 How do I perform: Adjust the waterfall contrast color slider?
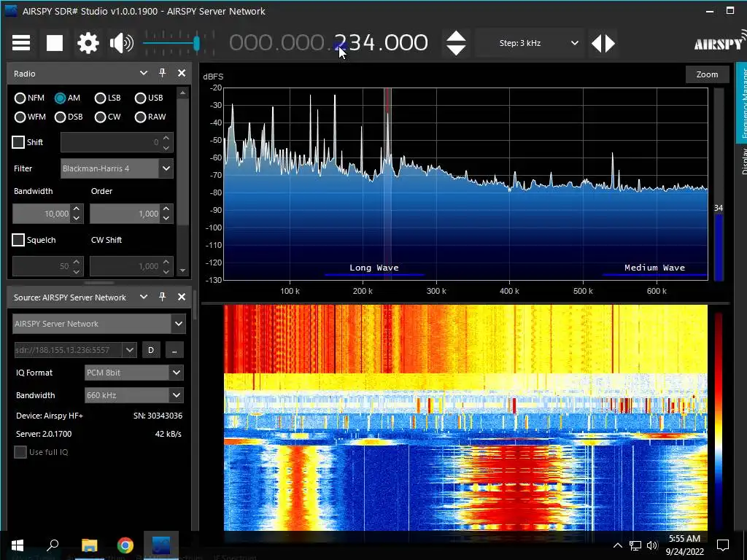pyautogui.click(x=719, y=421)
